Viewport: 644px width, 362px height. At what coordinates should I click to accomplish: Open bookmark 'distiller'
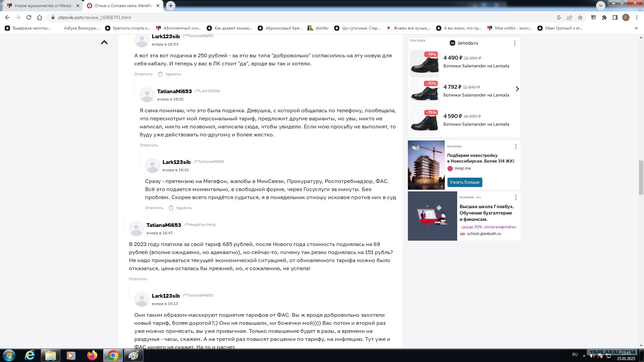318,28
